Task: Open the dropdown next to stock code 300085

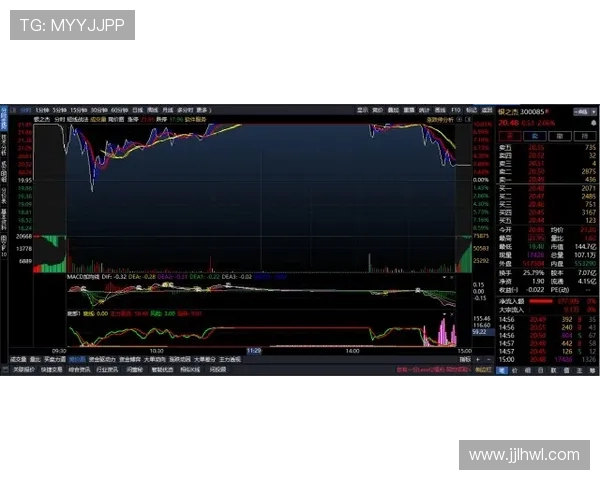Action: point(546,111)
